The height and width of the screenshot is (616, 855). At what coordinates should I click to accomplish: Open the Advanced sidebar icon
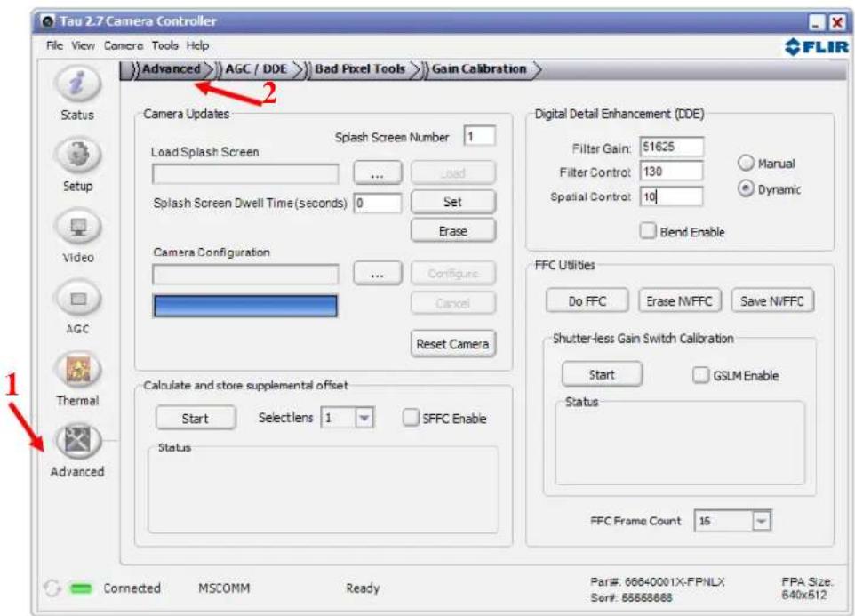click(x=77, y=441)
